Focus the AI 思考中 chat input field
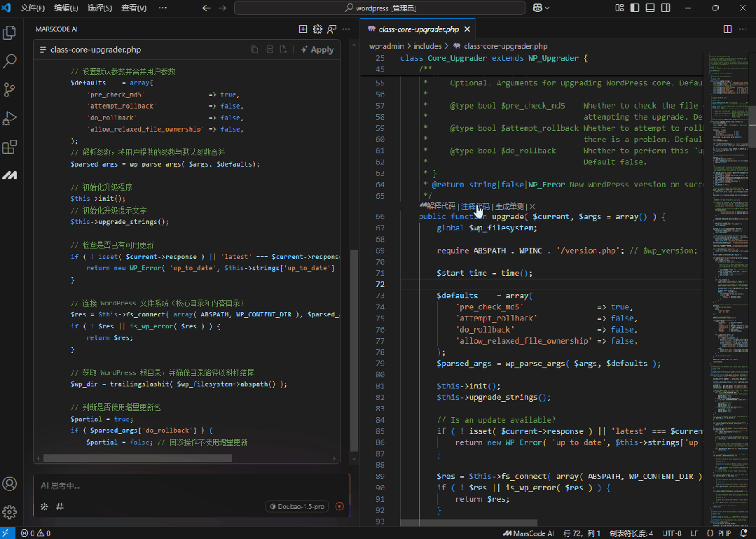This screenshot has height=539, width=756. pos(191,486)
